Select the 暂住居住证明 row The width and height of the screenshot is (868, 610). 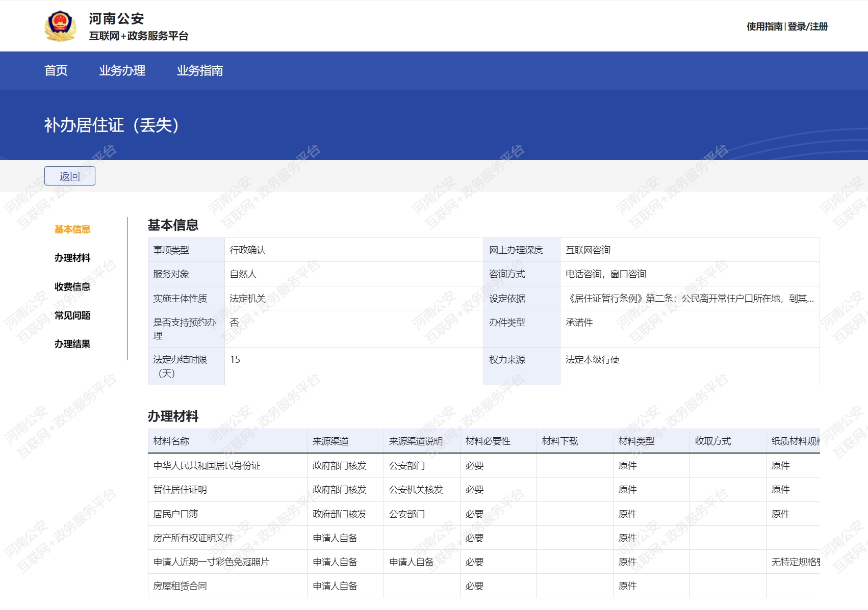[180, 490]
